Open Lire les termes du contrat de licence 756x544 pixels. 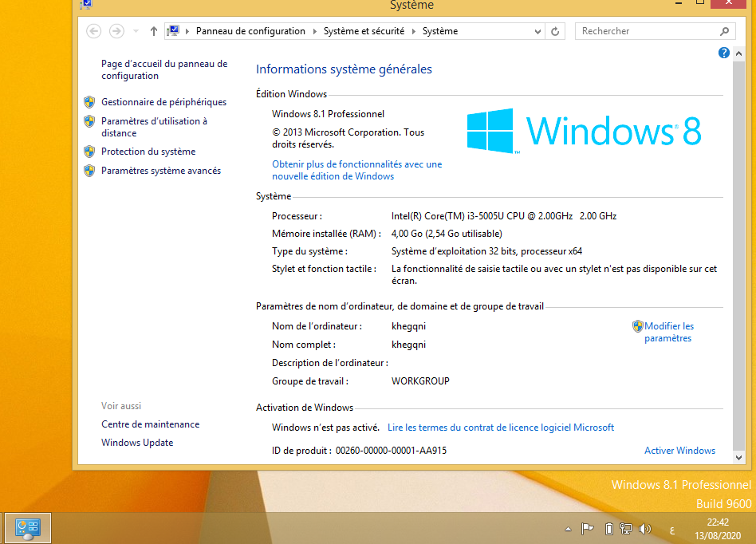[501, 428]
